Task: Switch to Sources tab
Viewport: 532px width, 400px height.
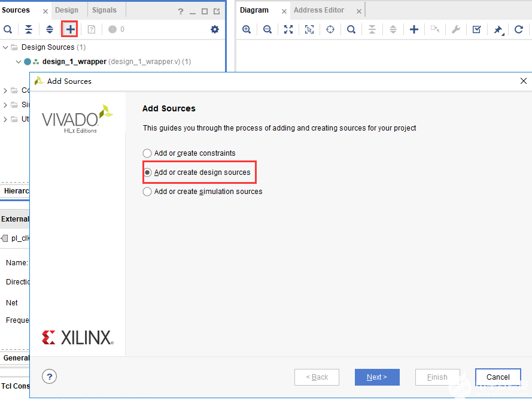Action: pyautogui.click(x=16, y=10)
